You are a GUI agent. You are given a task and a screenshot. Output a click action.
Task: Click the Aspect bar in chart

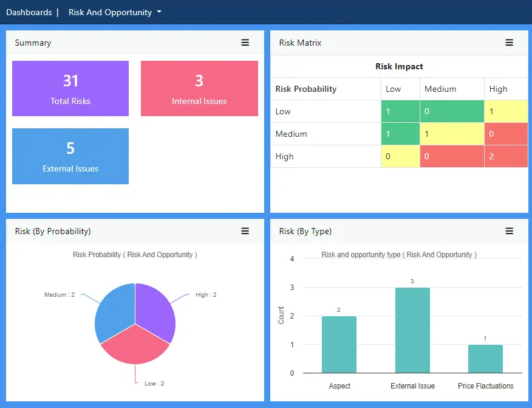click(x=339, y=344)
